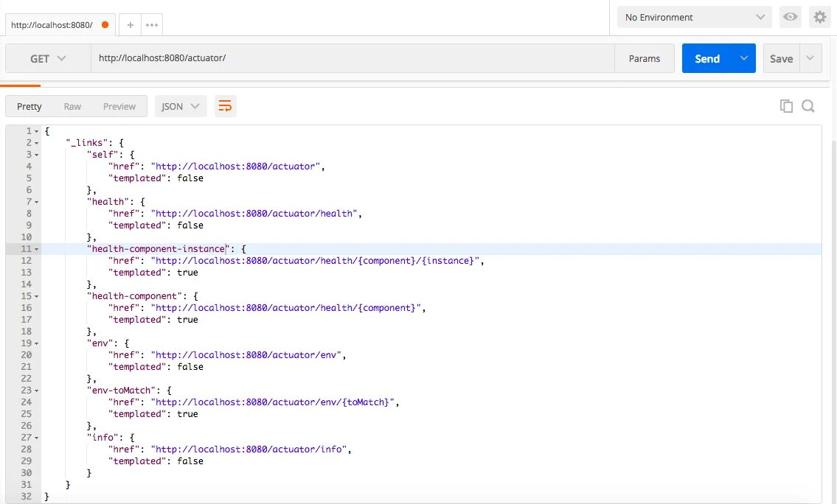The image size is (837, 504).
Task: Collapse the _links object at line 2
Action: tap(36, 143)
